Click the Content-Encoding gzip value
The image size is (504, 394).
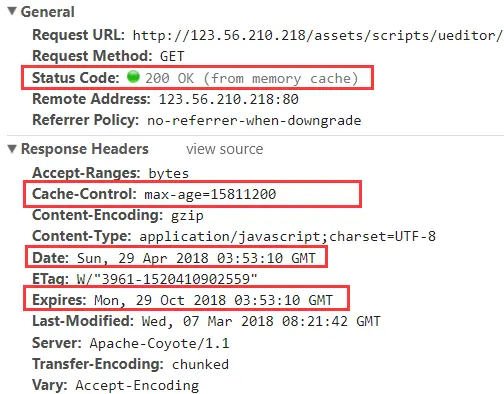point(187,216)
